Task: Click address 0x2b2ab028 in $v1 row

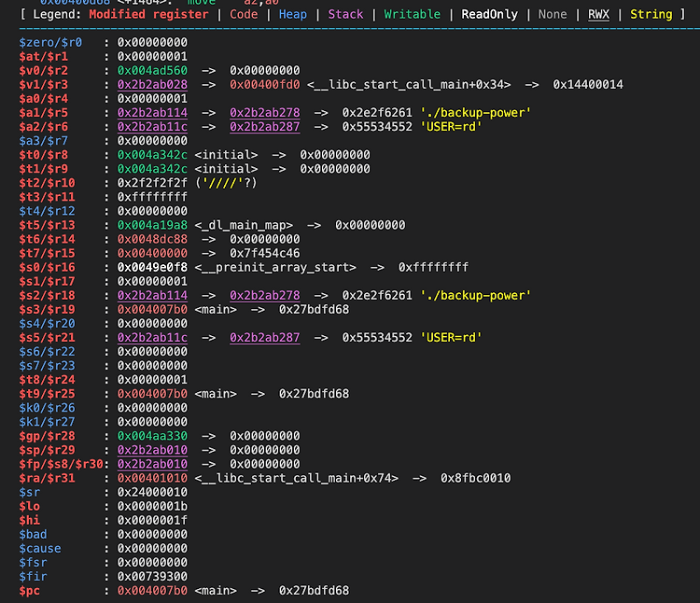Action: [x=152, y=85]
